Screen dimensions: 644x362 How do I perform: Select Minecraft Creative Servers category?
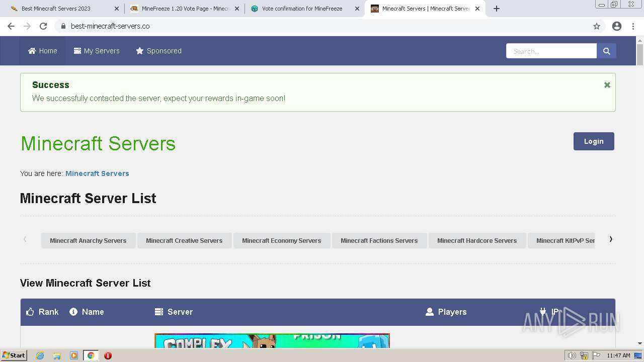pos(184,240)
